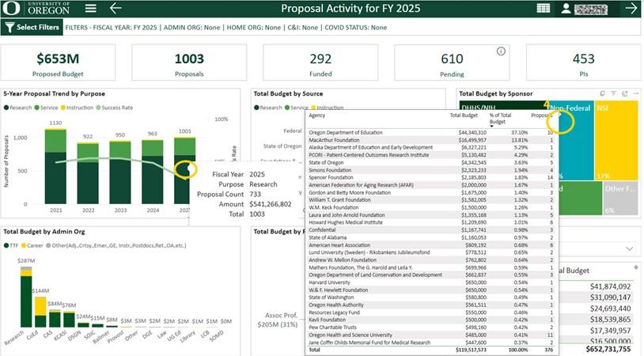Select the Research bar in Admin Org chart
Image resolution: width=644 pixels, height=356 pixels.
26,297
